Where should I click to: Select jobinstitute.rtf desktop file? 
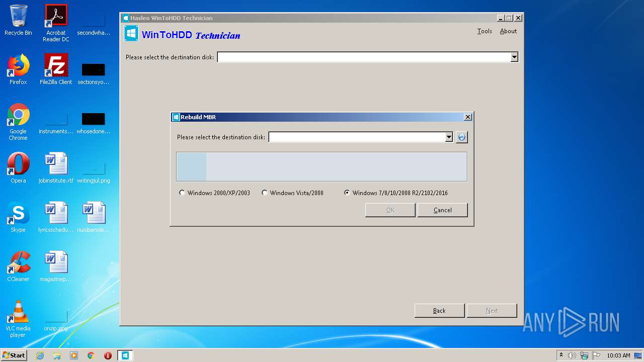(x=56, y=168)
